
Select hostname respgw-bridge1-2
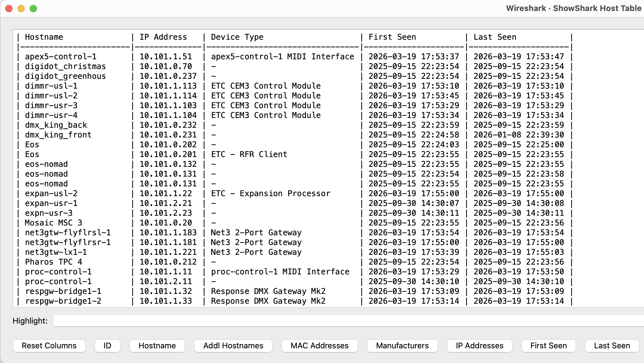point(63,301)
